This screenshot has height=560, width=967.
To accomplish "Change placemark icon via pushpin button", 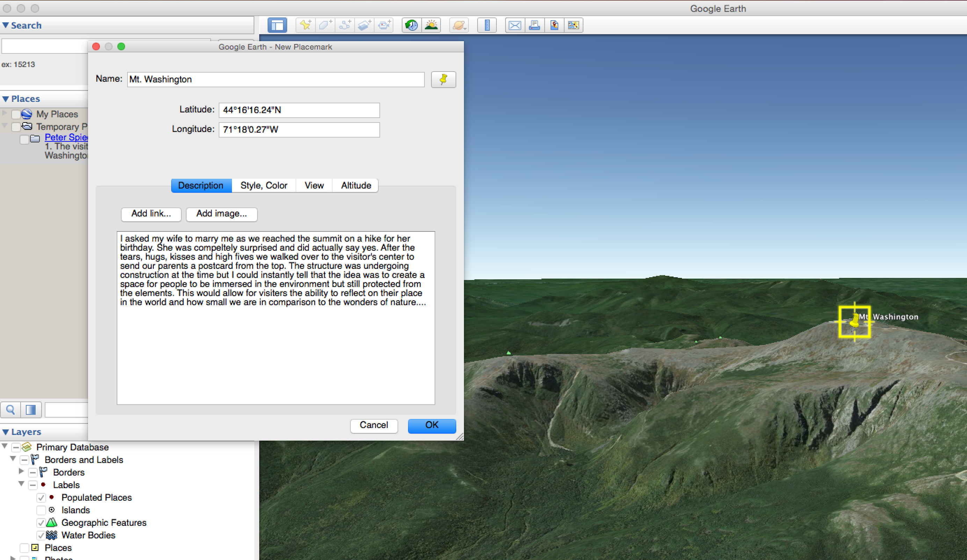I will pos(443,79).
